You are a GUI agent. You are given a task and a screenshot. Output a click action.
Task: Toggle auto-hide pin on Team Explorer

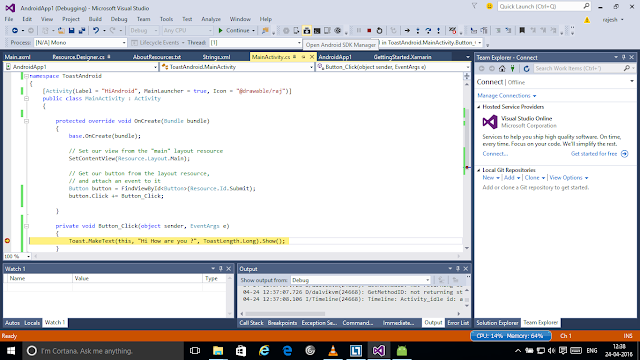[624, 57]
